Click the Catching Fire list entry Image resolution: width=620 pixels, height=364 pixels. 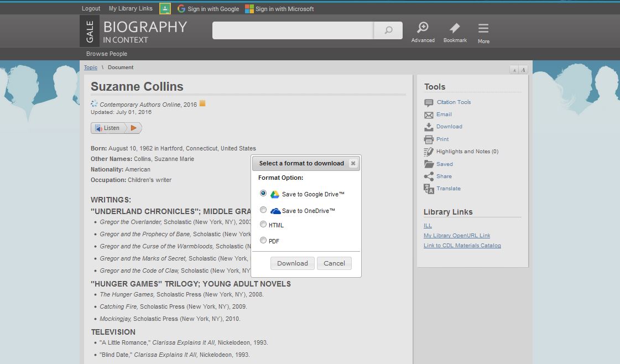click(173, 306)
